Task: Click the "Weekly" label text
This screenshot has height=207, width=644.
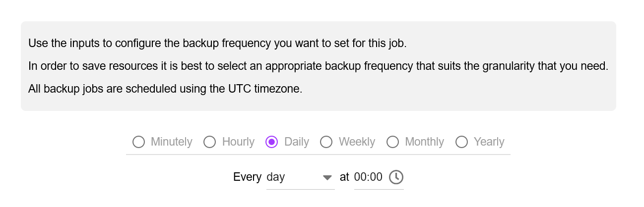Action: click(357, 142)
